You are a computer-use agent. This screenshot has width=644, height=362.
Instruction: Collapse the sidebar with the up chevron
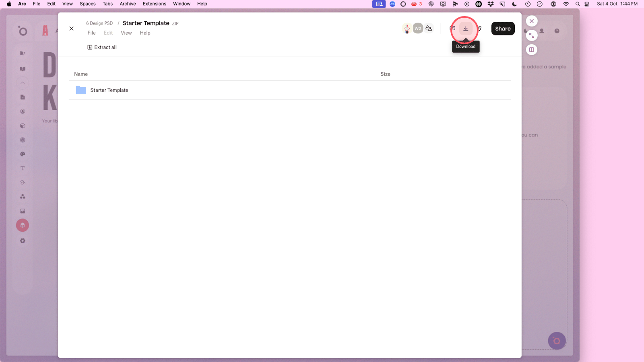tap(23, 83)
